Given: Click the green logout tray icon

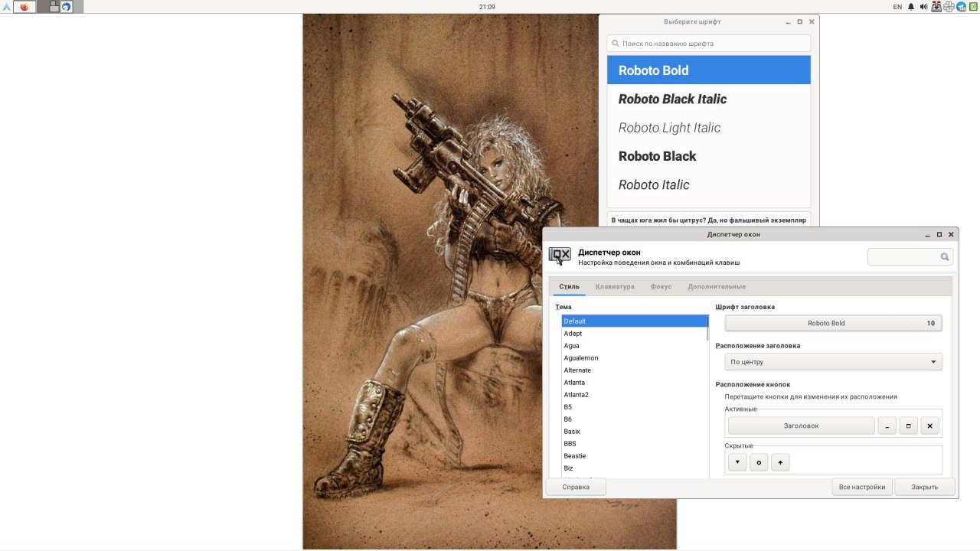Looking at the screenshot, I should [x=973, y=7].
